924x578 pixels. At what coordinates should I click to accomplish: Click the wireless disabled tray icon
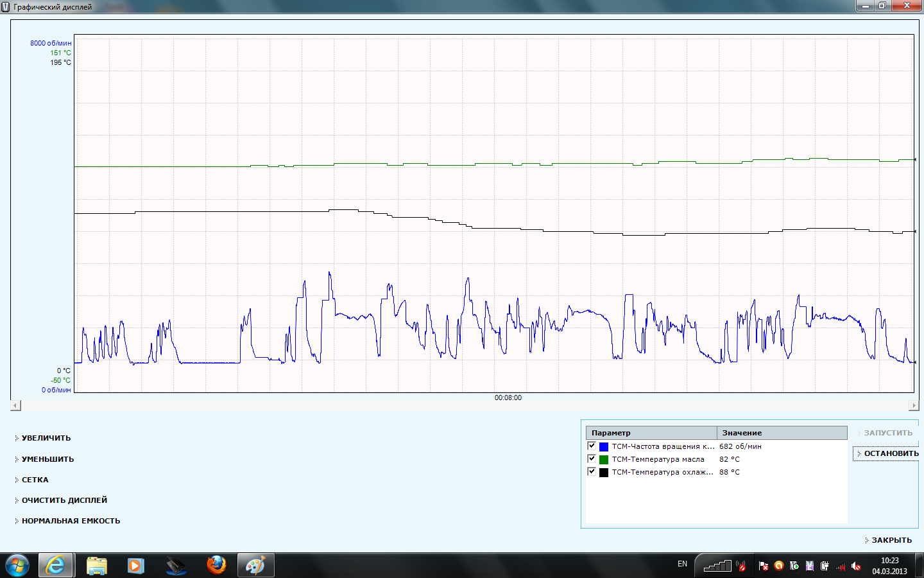tap(741, 566)
